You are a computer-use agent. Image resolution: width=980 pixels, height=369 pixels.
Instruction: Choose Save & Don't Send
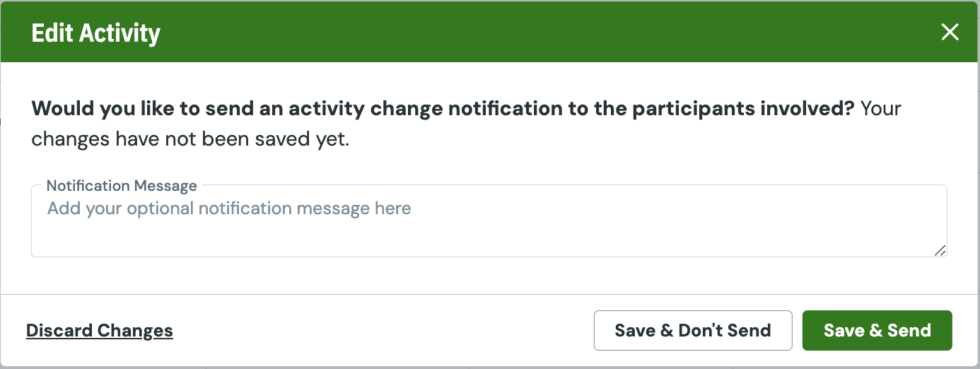693,330
